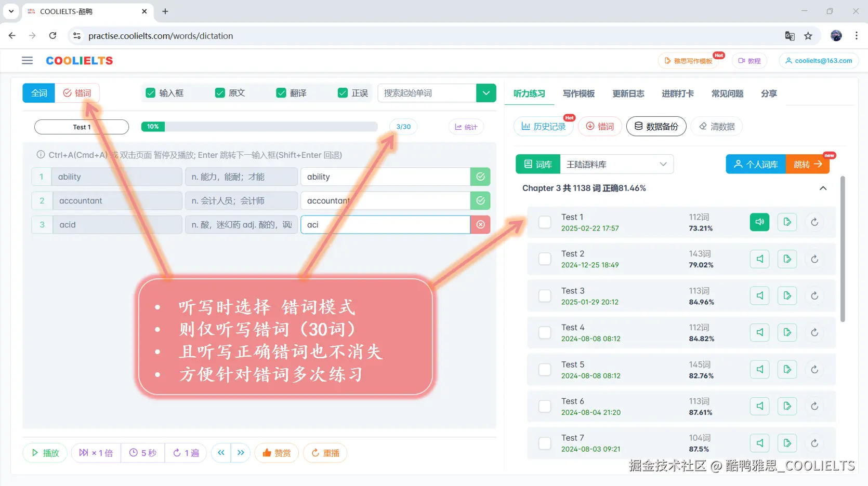Play Test 6 audio speaker icon
This screenshot has width=868, height=486.
click(759, 406)
